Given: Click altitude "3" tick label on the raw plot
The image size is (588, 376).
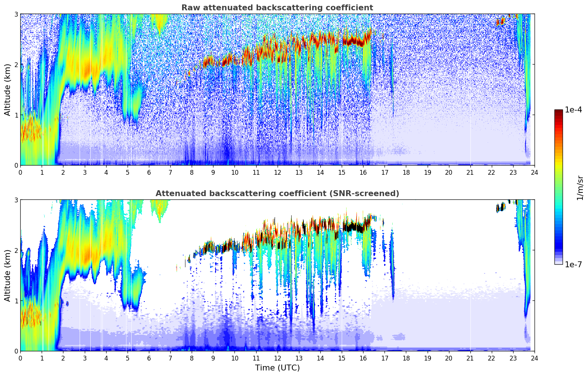Looking at the screenshot, I should (x=16, y=14).
